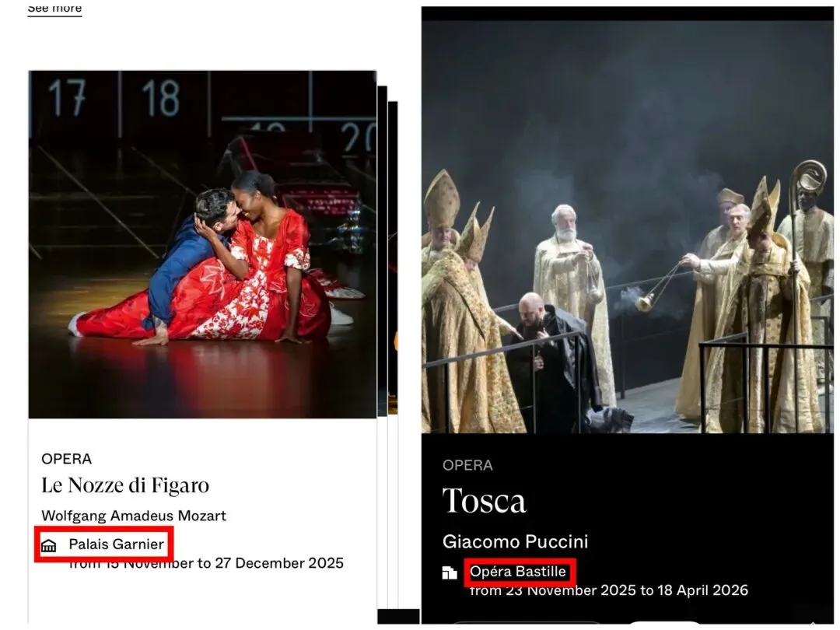Click the Tosca production photo
The image size is (840, 630).
628,226
